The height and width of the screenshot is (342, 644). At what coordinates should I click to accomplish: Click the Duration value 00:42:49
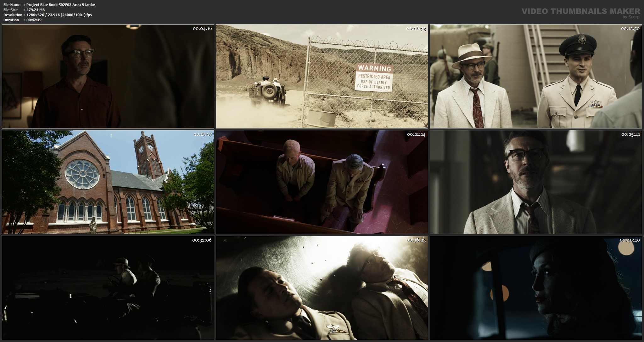(x=34, y=20)
